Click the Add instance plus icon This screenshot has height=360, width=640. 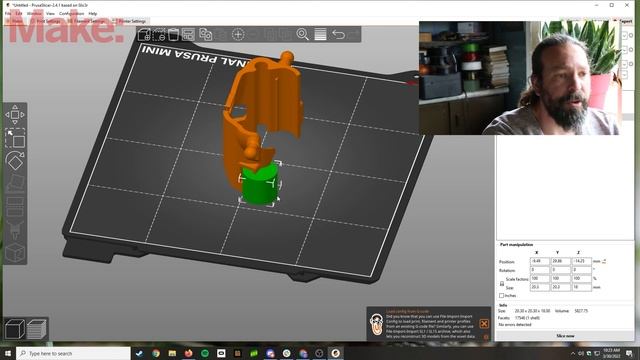[x=238, y=34]
